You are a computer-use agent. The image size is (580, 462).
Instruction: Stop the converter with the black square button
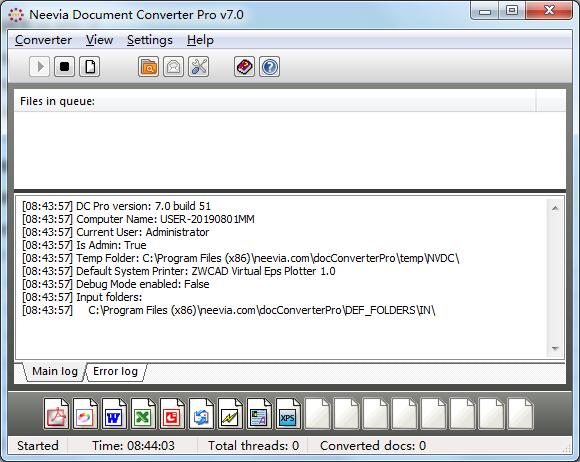point(64,67)
